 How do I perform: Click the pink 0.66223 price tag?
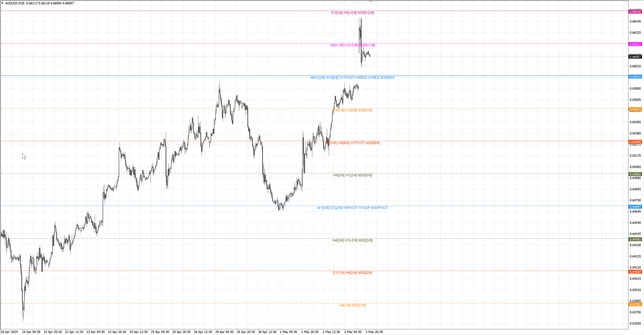pos(635,44)
